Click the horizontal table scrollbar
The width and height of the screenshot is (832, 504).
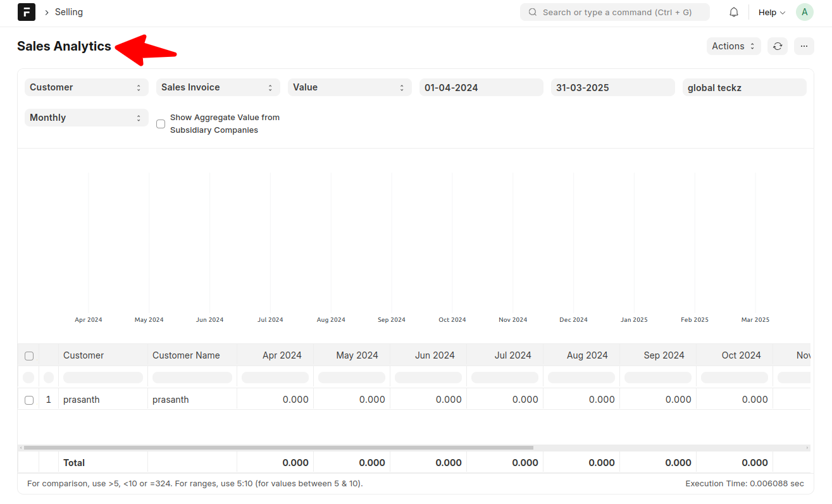pos(278,448)
